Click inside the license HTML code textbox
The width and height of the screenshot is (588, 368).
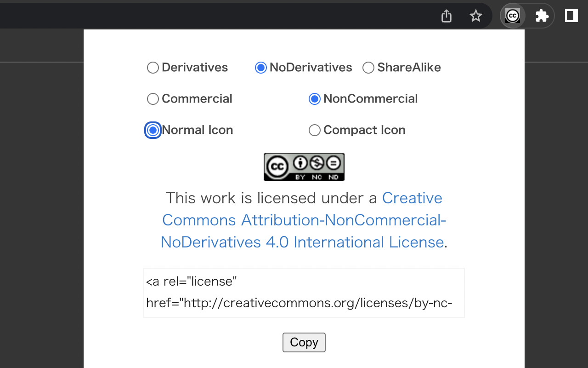(304, 293)
